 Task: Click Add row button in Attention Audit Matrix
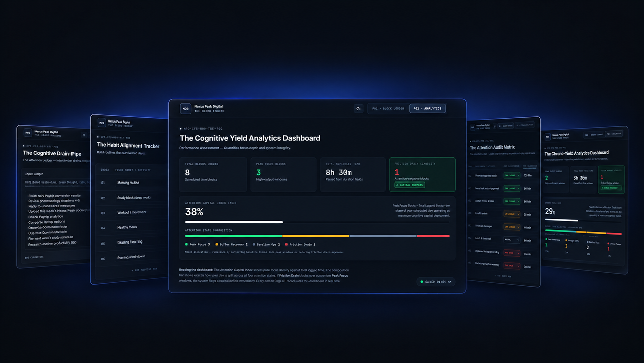503,276
